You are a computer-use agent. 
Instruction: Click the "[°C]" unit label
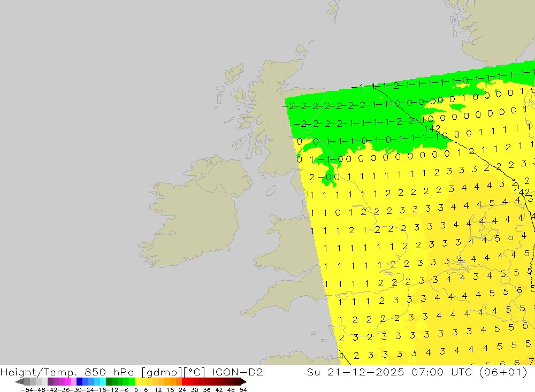pyautogui.click(x=194, y=372)
